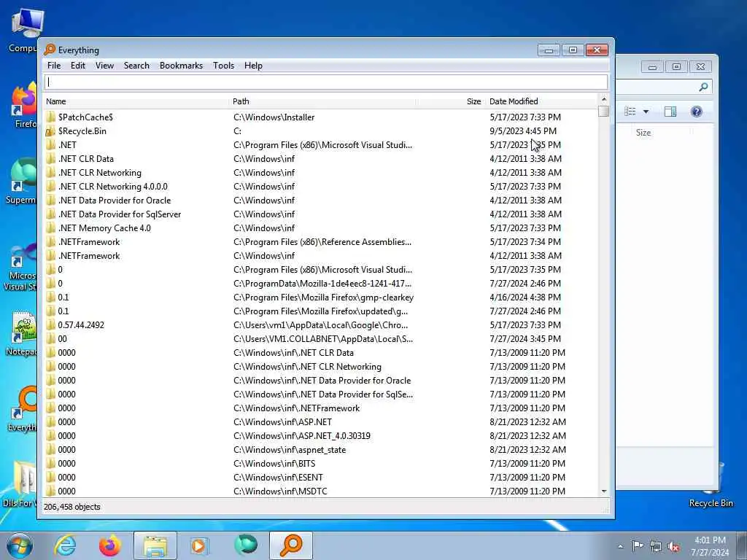This screenshot has width=747, height=560.
Task: Click the date '9/5/2023 4:45 PM'
Action: (x=523, y=131)
